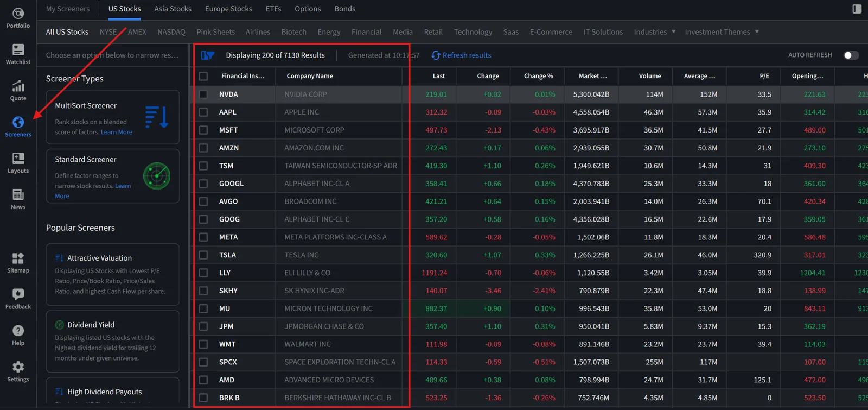This screenshot has height=410, width=868.
Task: Check the NVDA row checkbox
Action: tap(203, 94)
